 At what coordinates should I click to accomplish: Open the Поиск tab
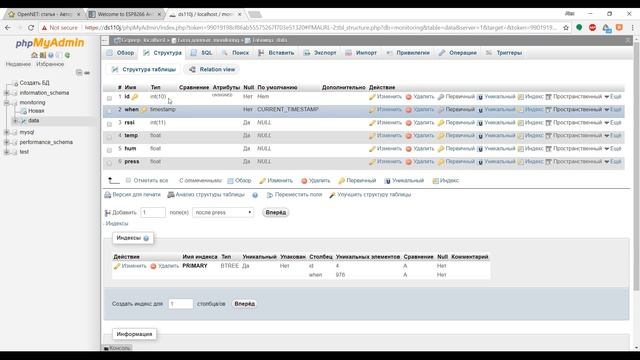(x=236, y=53)
